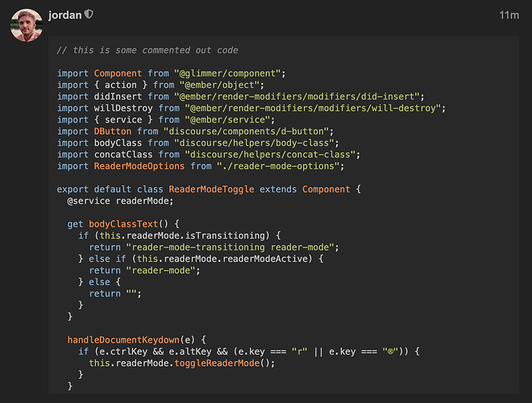The image size is (532, 403).
Task: Click the toggleReaderMode() call line
Action: tap(182, 363)
